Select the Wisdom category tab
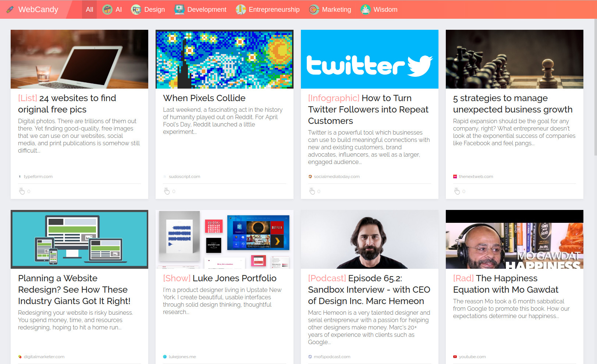597x364 pixels. coord(379,10)
